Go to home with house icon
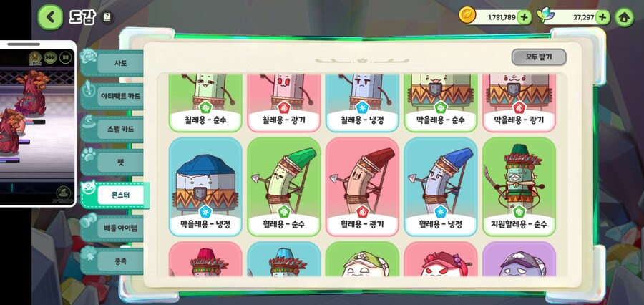 tap(624, 17)
